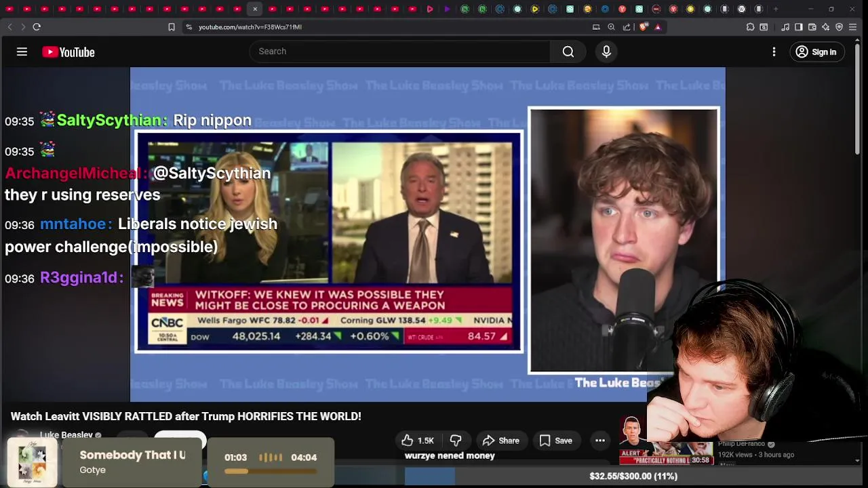Toggle the Brave Shields lion icon
Image resolution: width=868 pixels, height=488 pixels.
point(643,27)
